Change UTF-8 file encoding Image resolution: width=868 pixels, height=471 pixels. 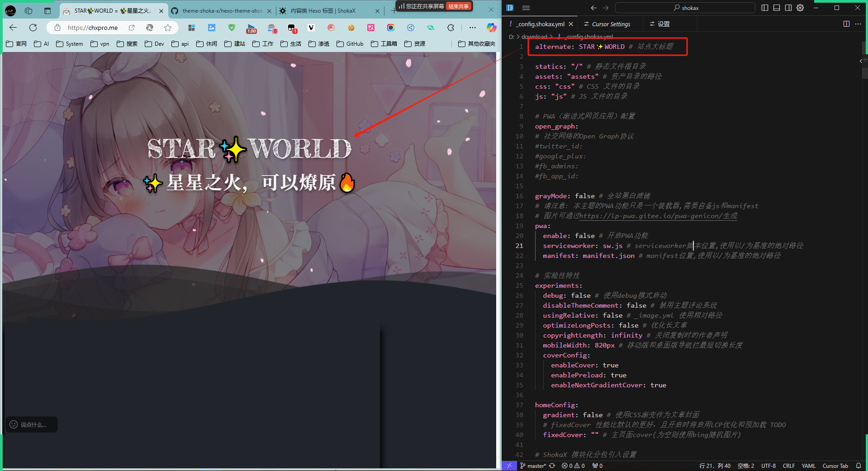pos(768,466)
